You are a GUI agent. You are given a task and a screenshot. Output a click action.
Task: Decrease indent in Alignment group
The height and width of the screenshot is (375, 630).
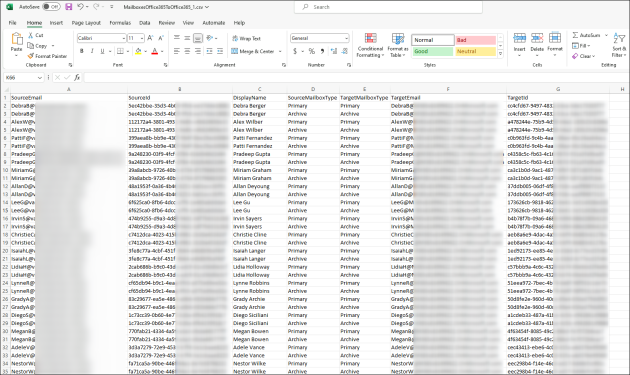point(209,51)
